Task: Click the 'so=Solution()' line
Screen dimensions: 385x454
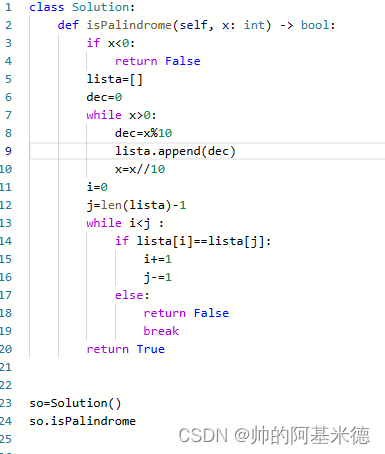Action: pos(75,403)
